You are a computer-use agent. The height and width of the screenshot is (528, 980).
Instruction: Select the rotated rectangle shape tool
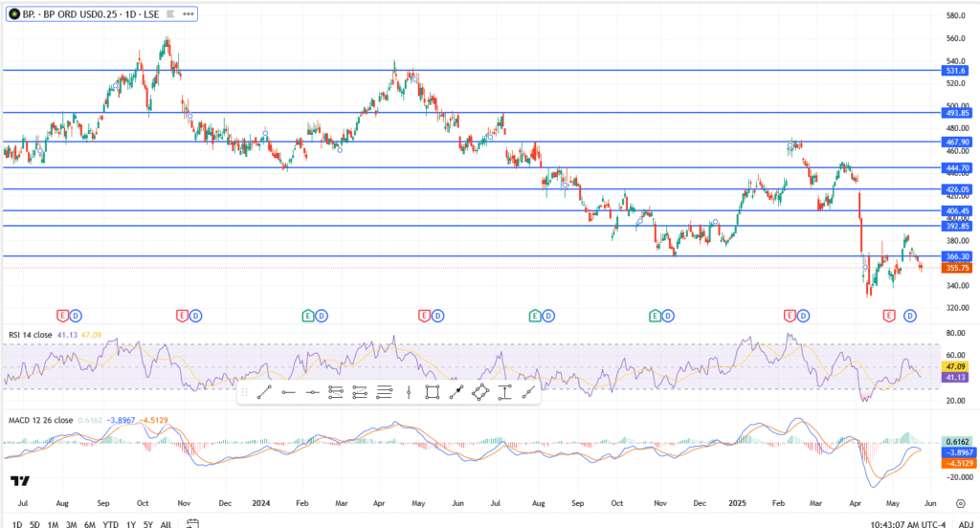(x=480, y=391)
